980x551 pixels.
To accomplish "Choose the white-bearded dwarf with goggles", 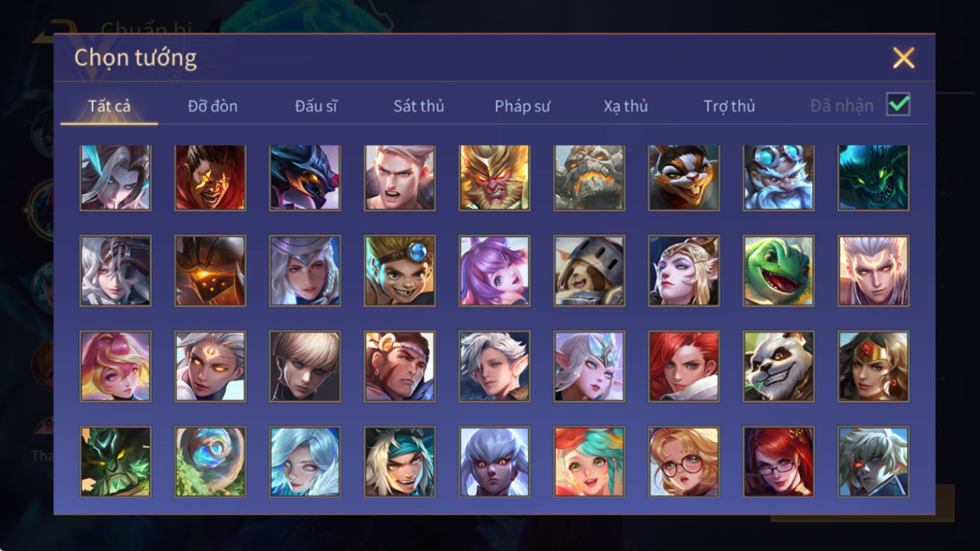I will (x=778, y=177).
